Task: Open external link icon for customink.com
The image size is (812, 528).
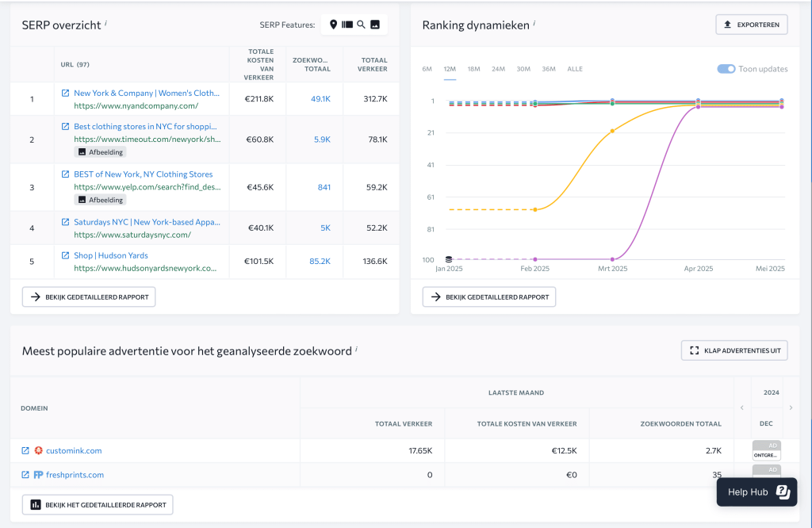Action: 25,450
